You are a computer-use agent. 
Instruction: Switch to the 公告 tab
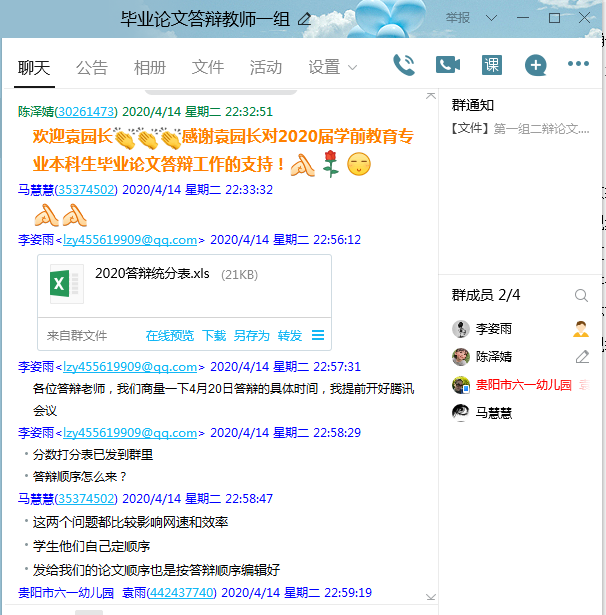[92, 67]
